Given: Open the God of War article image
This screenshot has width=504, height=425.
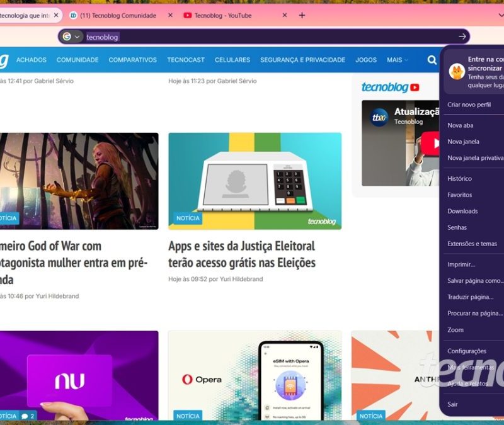Looking at the screenshot, I should [x=79, y=181].
